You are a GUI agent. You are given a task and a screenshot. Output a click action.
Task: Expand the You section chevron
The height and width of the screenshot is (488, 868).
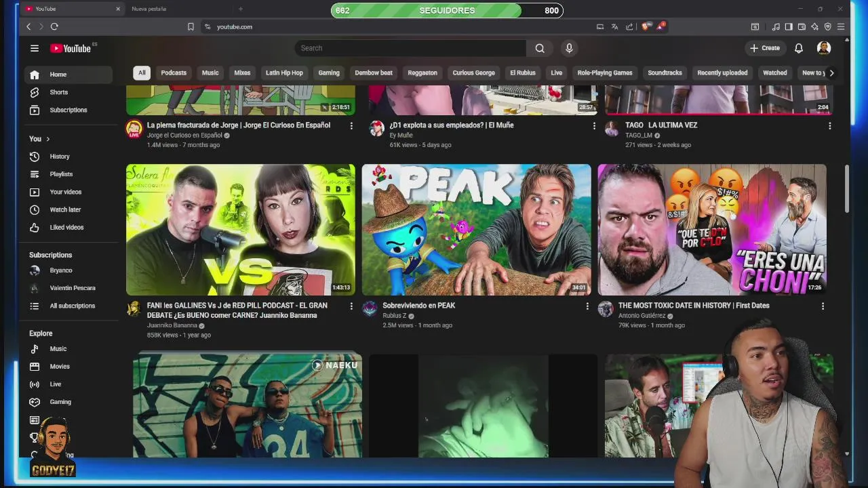(x=47, y=139)
